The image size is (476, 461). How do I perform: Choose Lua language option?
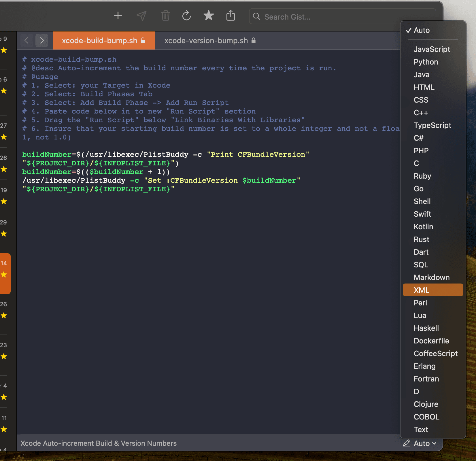433,315
